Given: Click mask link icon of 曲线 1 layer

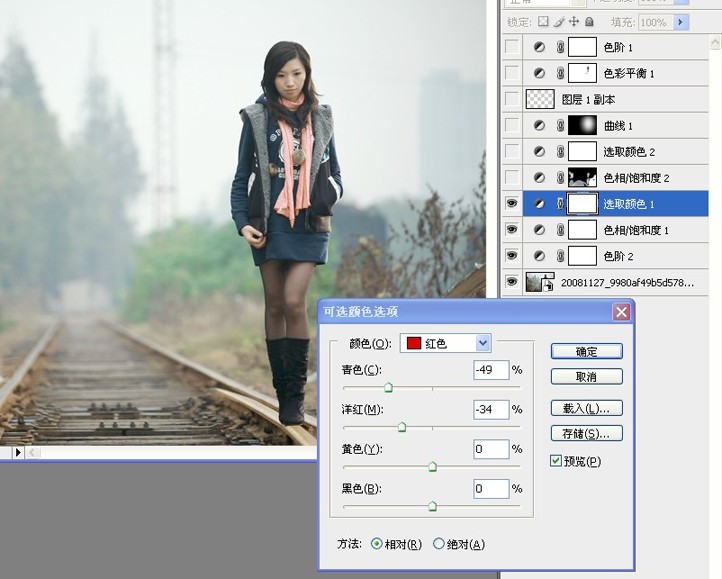Looking at the screenshot, I should (x=560, y=125).
